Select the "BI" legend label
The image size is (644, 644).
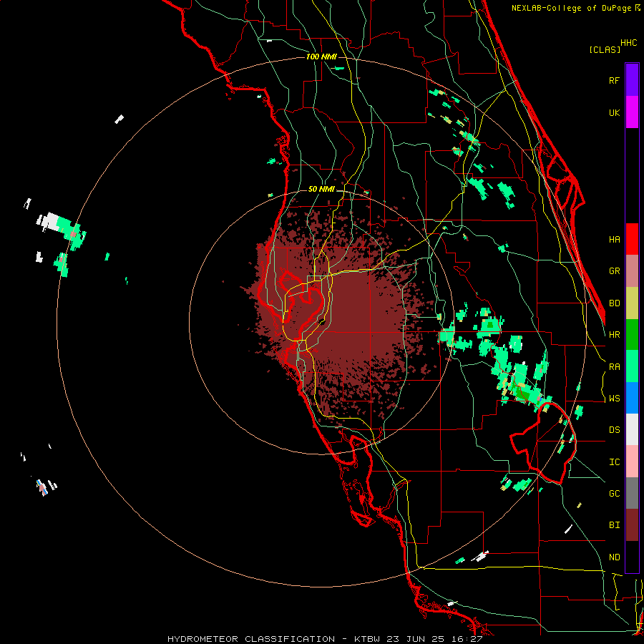click(614, 525)
